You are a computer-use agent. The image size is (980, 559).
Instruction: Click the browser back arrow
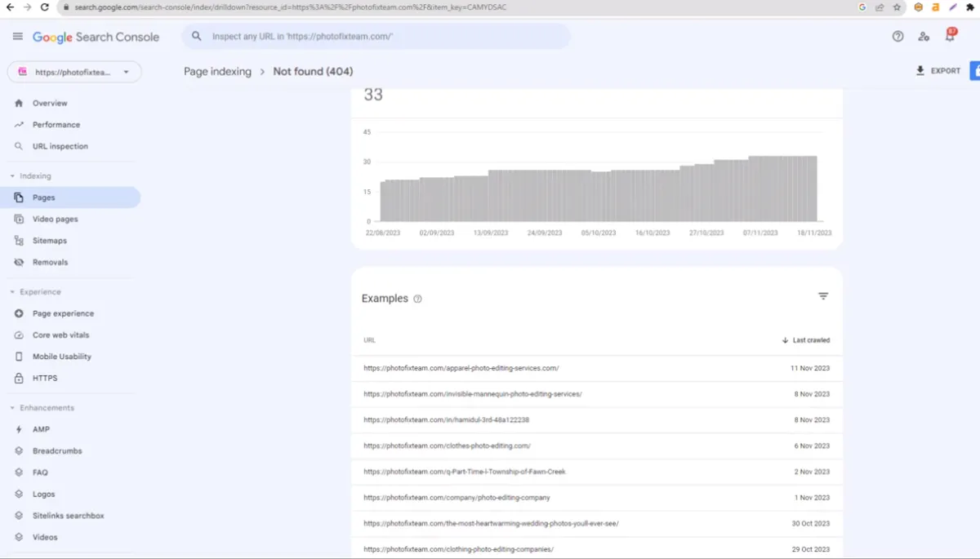10,7
